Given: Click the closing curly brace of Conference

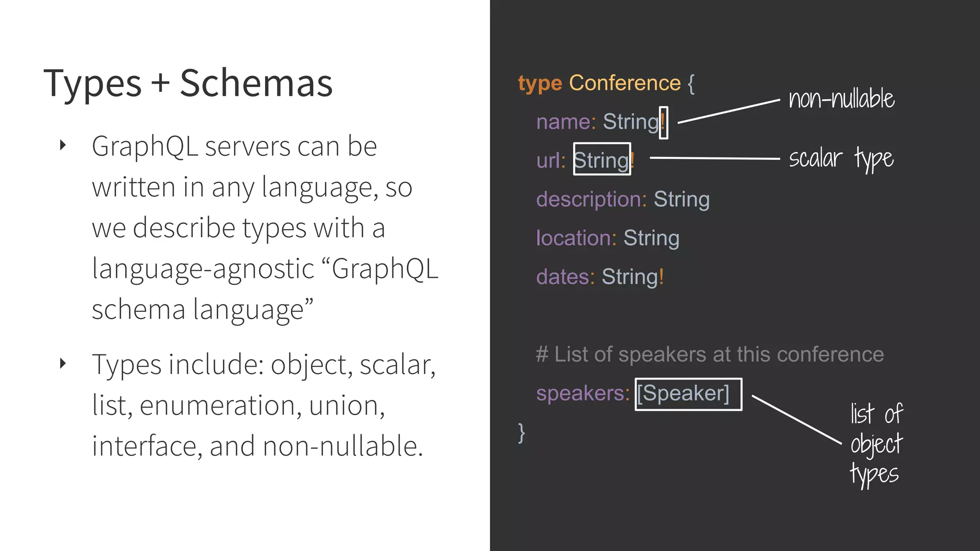Looking at the screenshot, I should click(x=522, y=432).
